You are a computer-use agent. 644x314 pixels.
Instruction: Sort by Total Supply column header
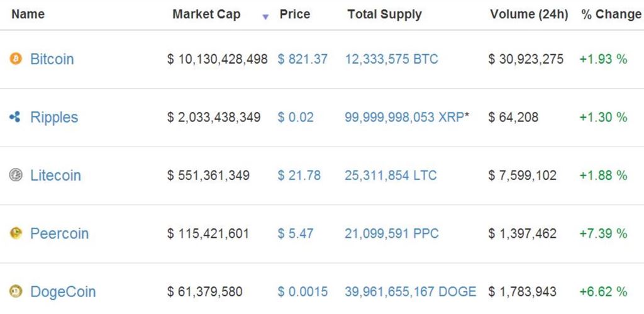point(384,14)
